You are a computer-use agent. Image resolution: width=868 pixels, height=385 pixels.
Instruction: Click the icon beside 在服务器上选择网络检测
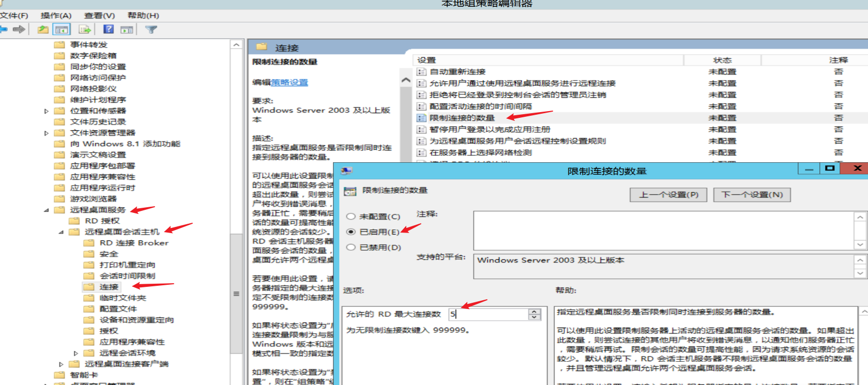(422, 152)
